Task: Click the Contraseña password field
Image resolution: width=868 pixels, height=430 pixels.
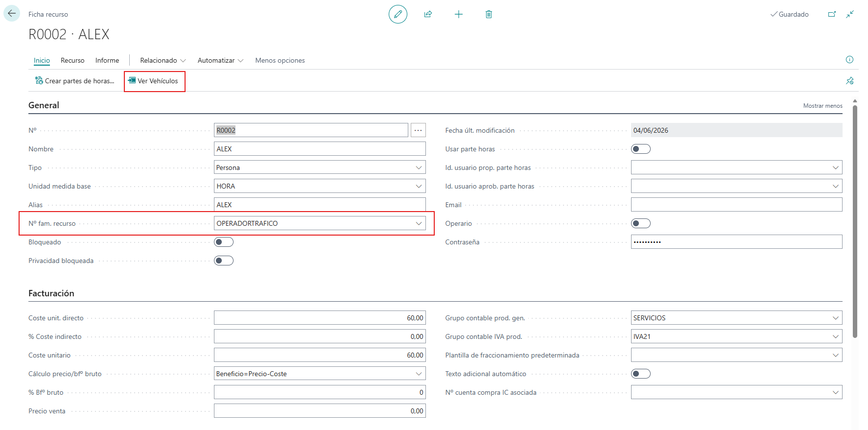Action: 736,242
